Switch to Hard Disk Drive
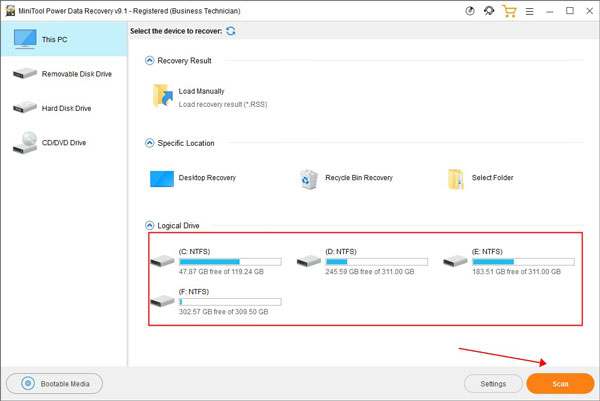 point(64,108)
